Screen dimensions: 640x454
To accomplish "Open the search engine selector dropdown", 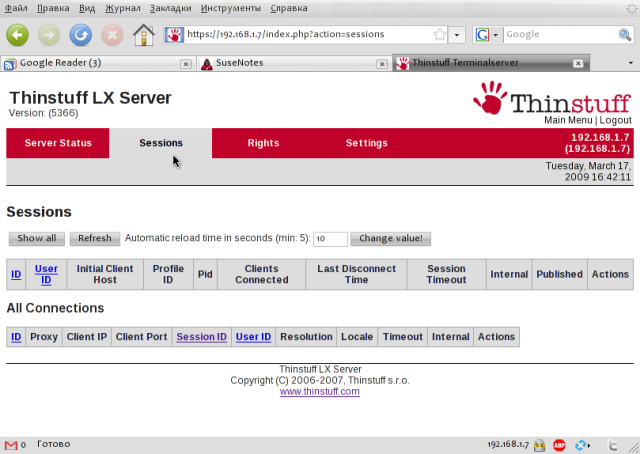I will click(487, 35).
